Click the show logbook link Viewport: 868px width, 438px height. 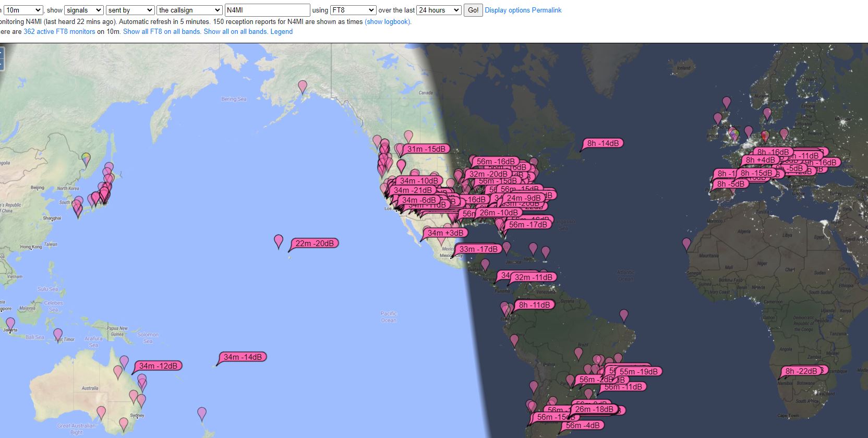coord(387,22)
